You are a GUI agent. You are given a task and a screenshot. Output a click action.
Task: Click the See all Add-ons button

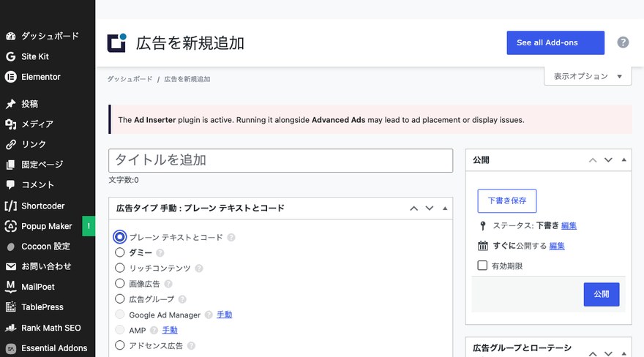click(555, 42)
